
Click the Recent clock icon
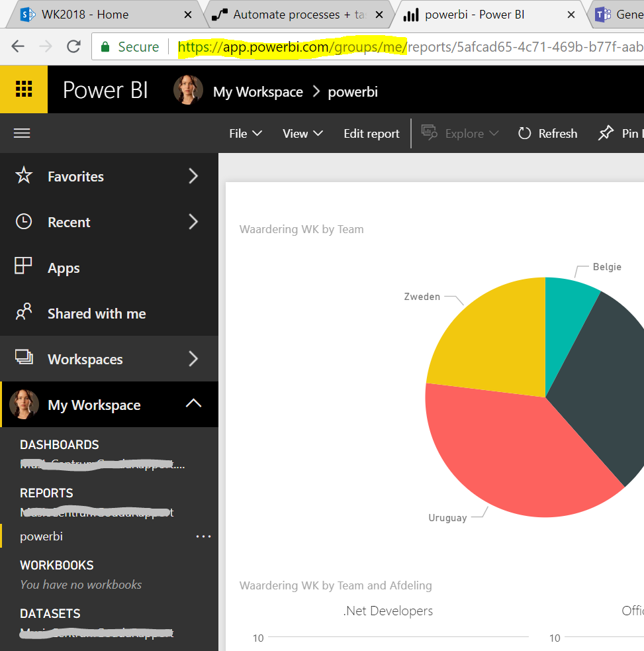pos(24,221)
